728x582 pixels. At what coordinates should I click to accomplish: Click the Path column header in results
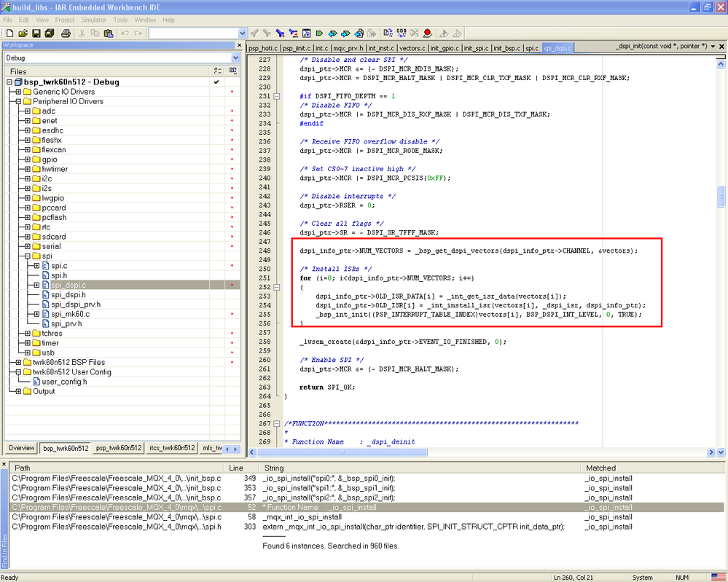coord(118,468)
